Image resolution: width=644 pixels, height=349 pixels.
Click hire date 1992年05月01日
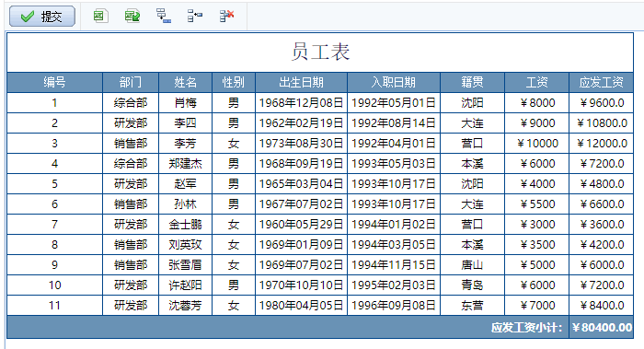394,103
